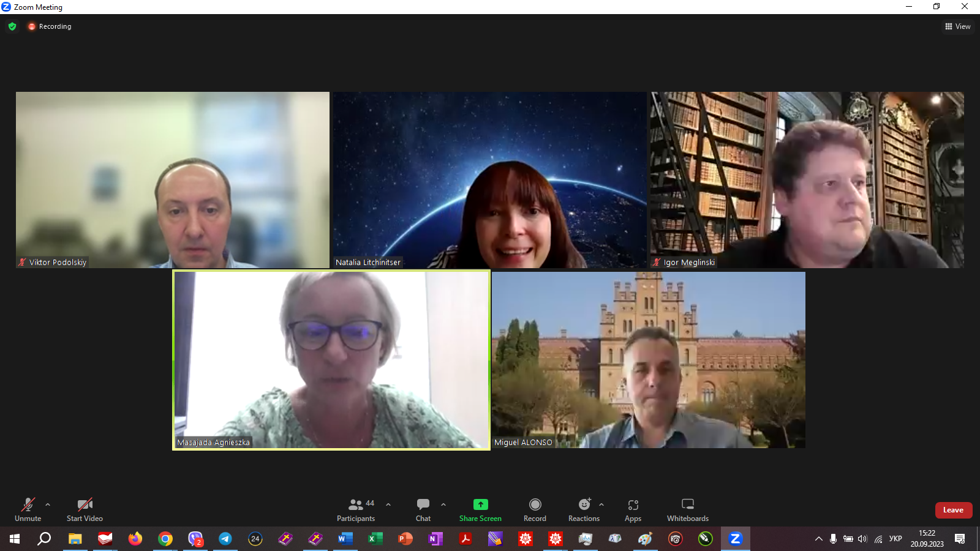
Task: Open the View layout menu
Action: click(x=958, y=26)
